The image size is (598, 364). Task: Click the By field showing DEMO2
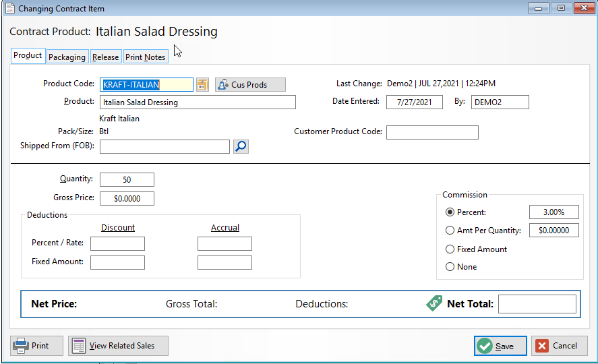tap(500, 102)
